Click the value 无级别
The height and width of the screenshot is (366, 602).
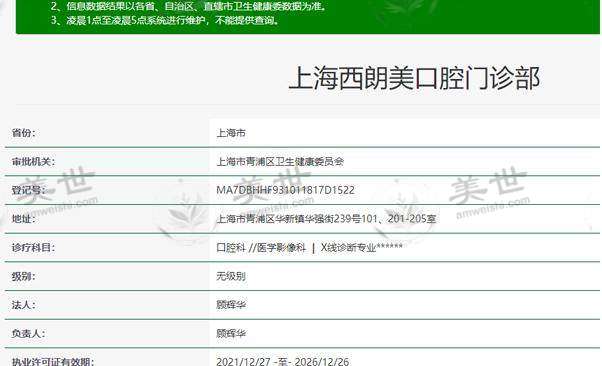point(231,276)
